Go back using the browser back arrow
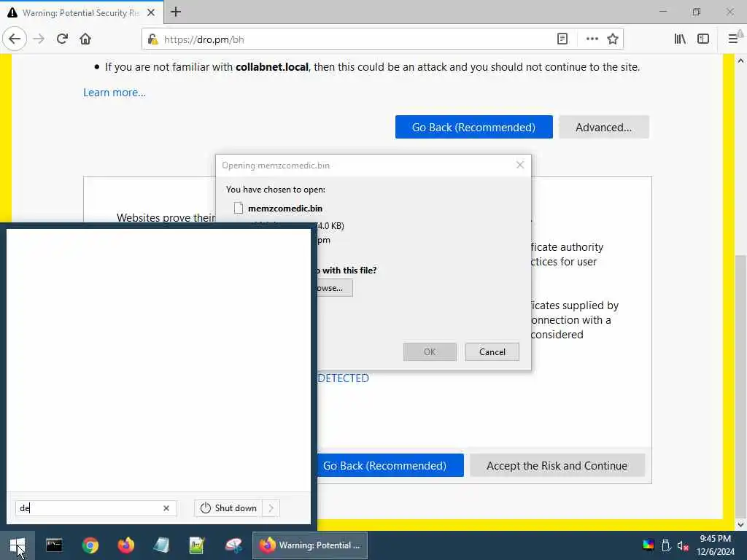Screen dimensions: 747x560 pos(15,39)
